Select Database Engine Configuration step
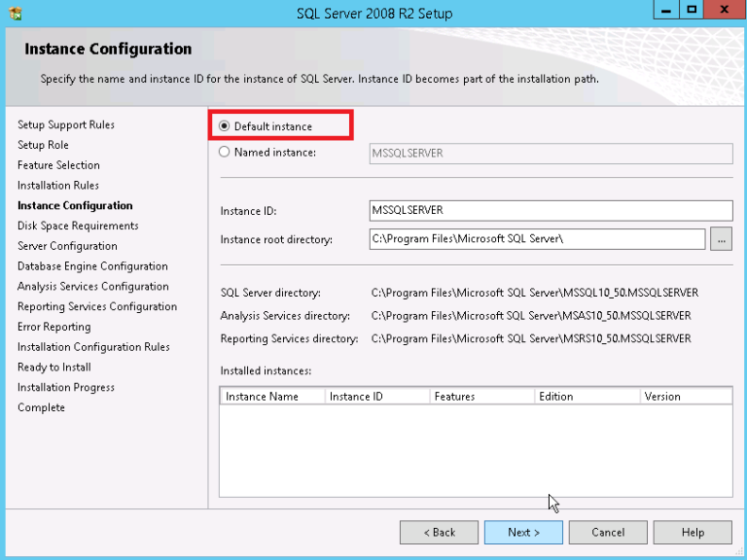747x560 pixels. pos(93,266)
